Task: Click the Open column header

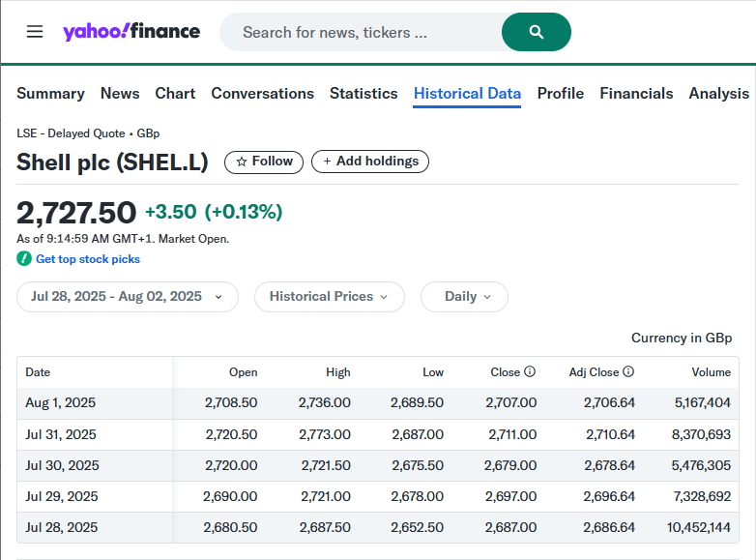Action: click(x=243, y=372)
